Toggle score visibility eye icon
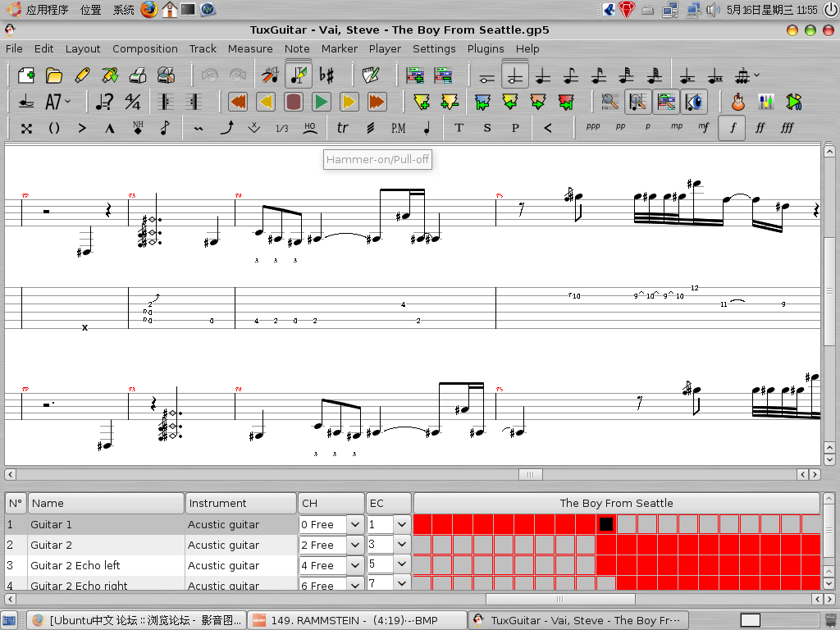Screen dimensions: 840x630 coord(694,102)
